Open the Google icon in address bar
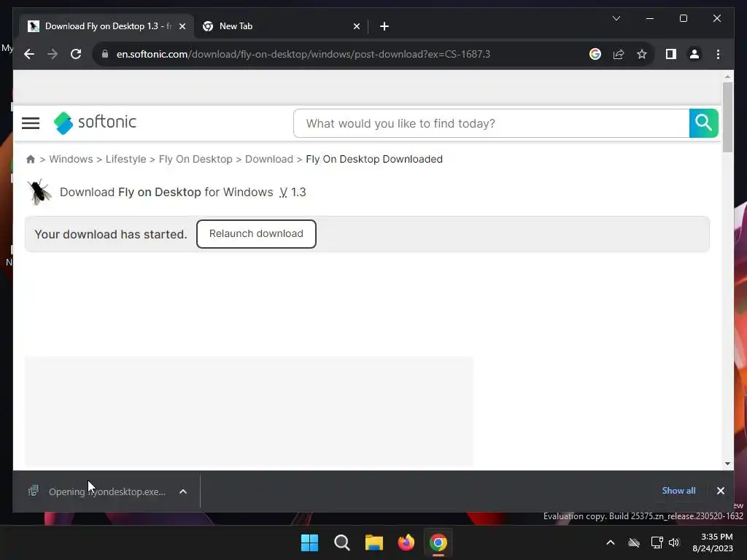The width and height of the screenshot is (747, 560). point(595,54)
